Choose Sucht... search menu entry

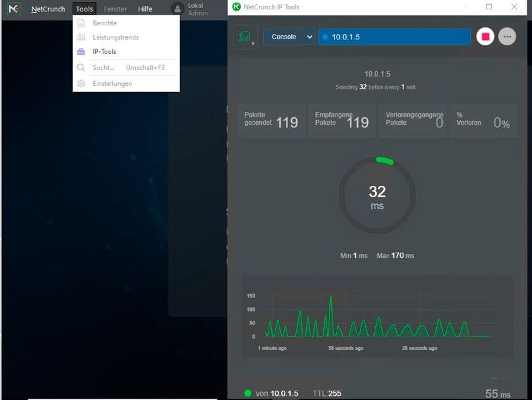tap(126, 67)
